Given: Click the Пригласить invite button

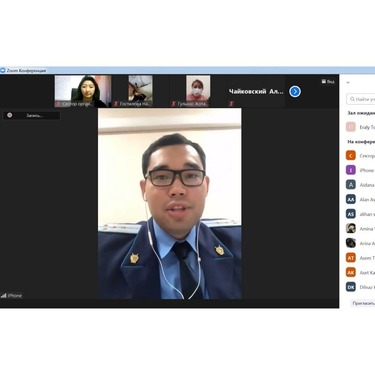Looking at the screenshot, I should 363,303.
